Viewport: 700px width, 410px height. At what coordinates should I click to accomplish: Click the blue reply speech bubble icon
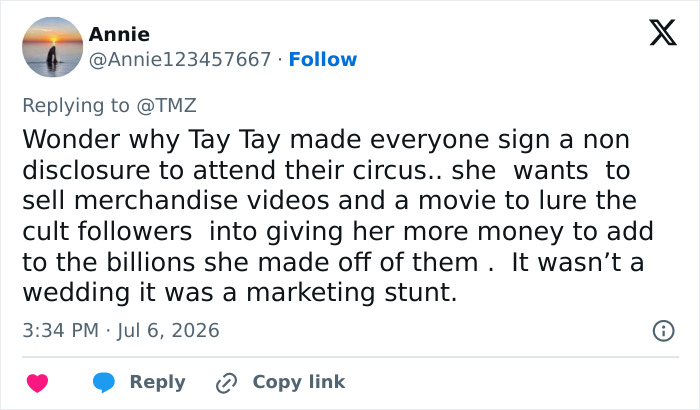pyautogui.click(x=104, y=383)
